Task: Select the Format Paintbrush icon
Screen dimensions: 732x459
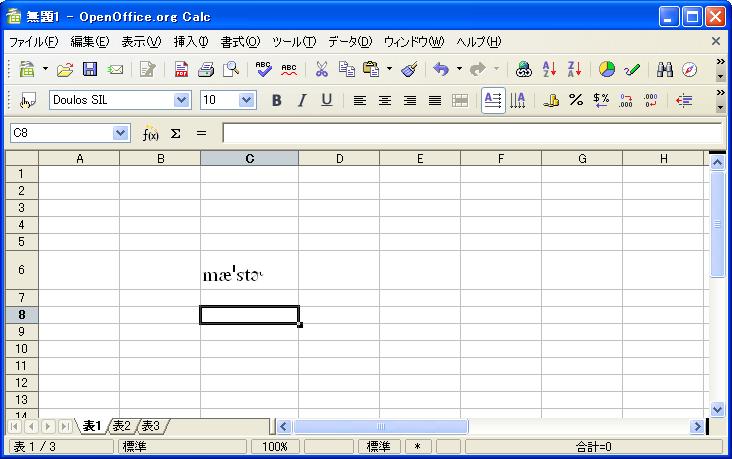Action: pos(409,70)
